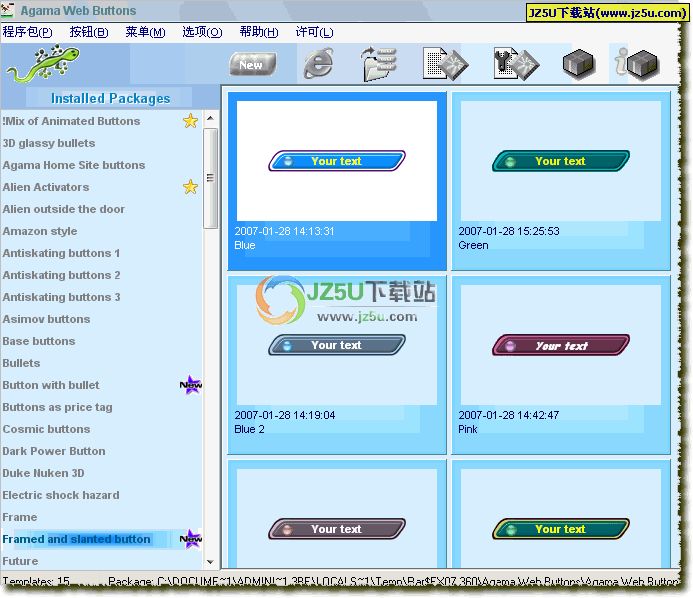Open the Internet Explorer preview icon
The width and height of the screenshot is (693, 598).
(x=318, y=63)
